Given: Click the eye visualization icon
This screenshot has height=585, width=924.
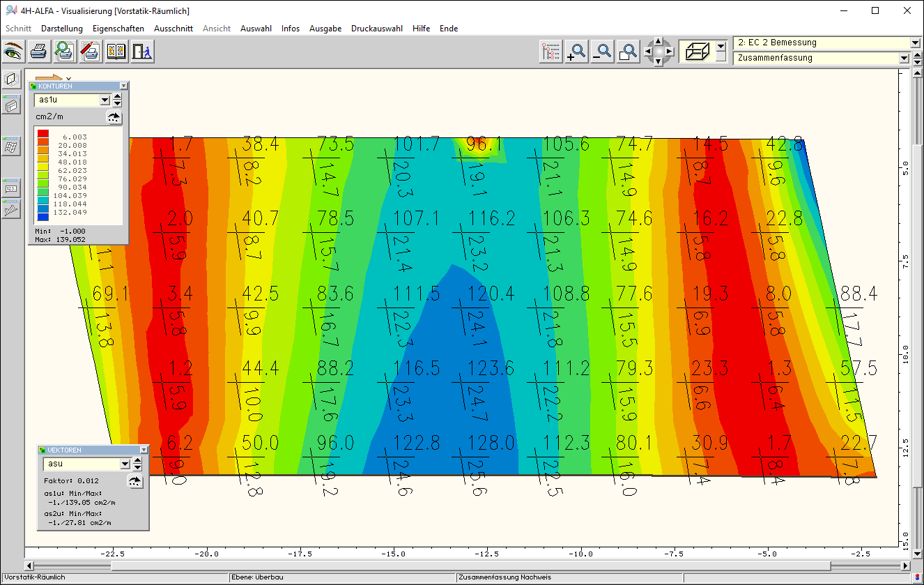Looking at the screenshot, I should pyautogui.click(x=13, y=52).
